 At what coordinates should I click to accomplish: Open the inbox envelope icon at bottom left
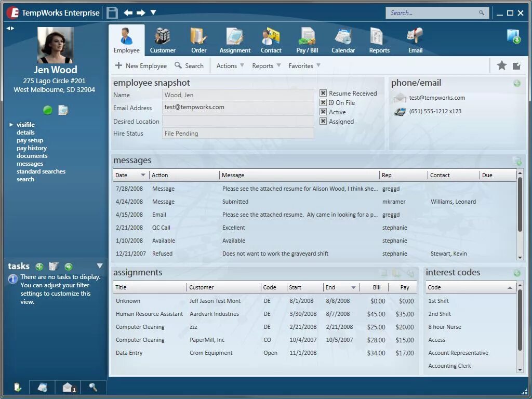(x=67, y=388)
